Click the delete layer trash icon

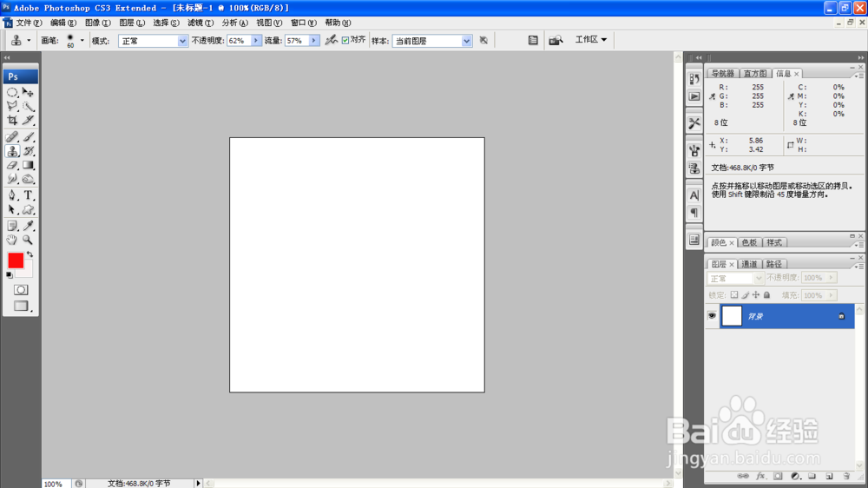845,476
